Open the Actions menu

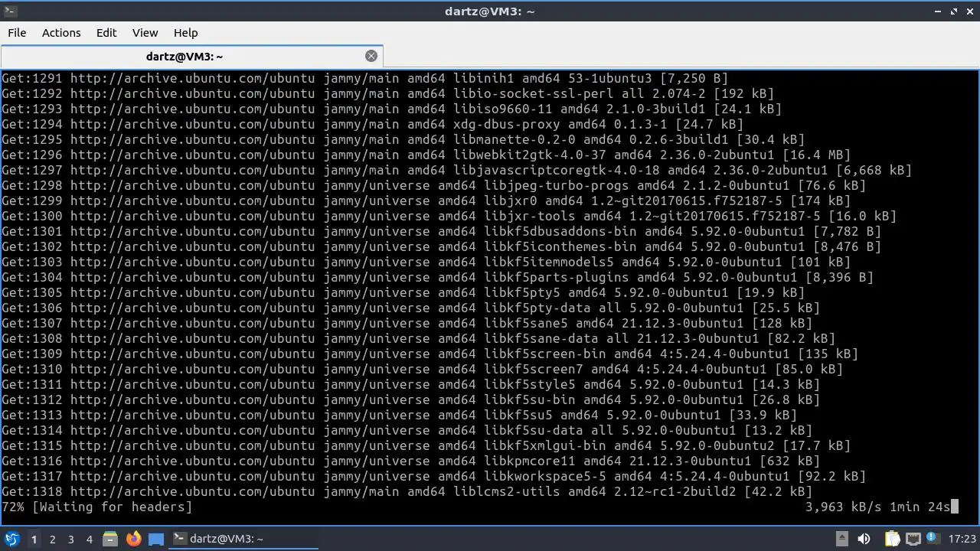pos(61,32)
